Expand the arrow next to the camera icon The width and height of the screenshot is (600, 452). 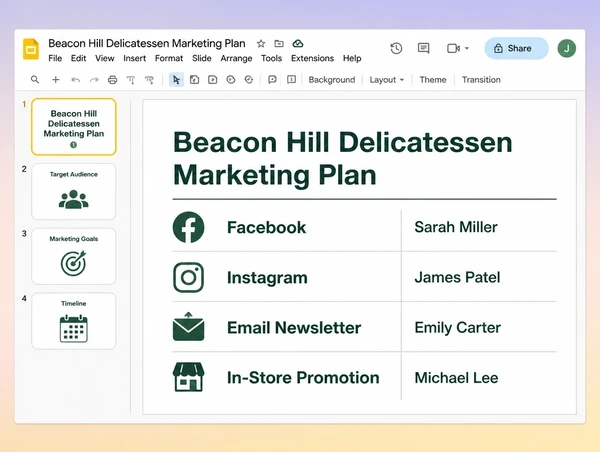467,48
